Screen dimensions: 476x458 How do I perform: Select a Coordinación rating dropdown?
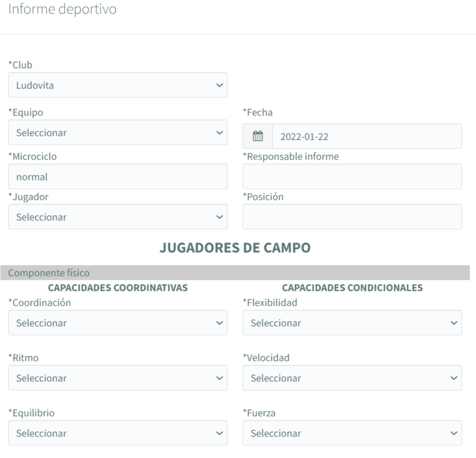118,323
